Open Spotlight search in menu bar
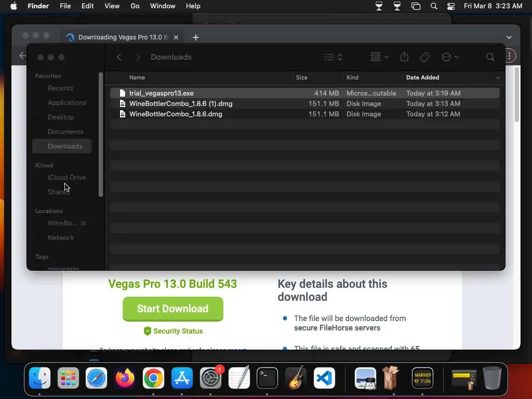 click(x=434, y=6)
